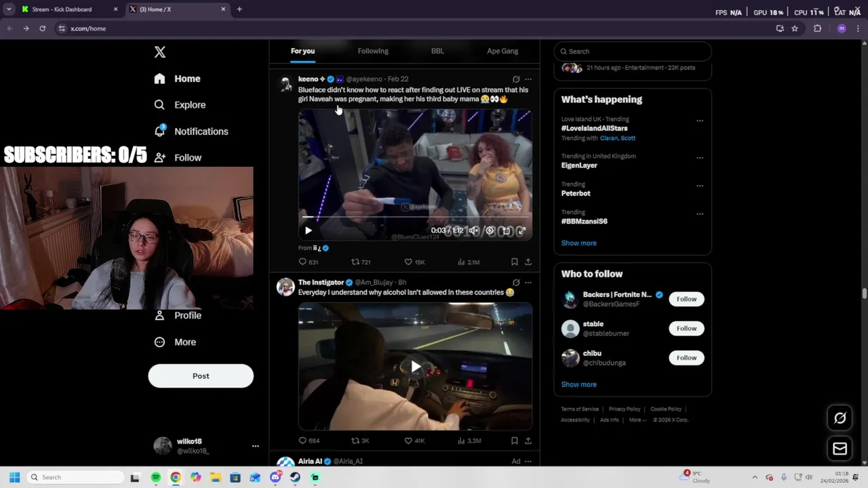Follow Backers Fortnite account

(x=686, y=299)
